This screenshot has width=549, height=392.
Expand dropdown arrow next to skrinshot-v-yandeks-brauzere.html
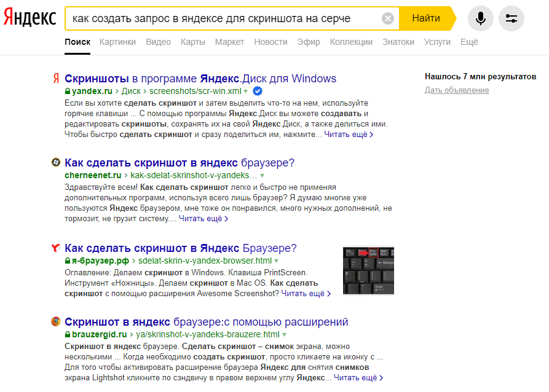284,335
